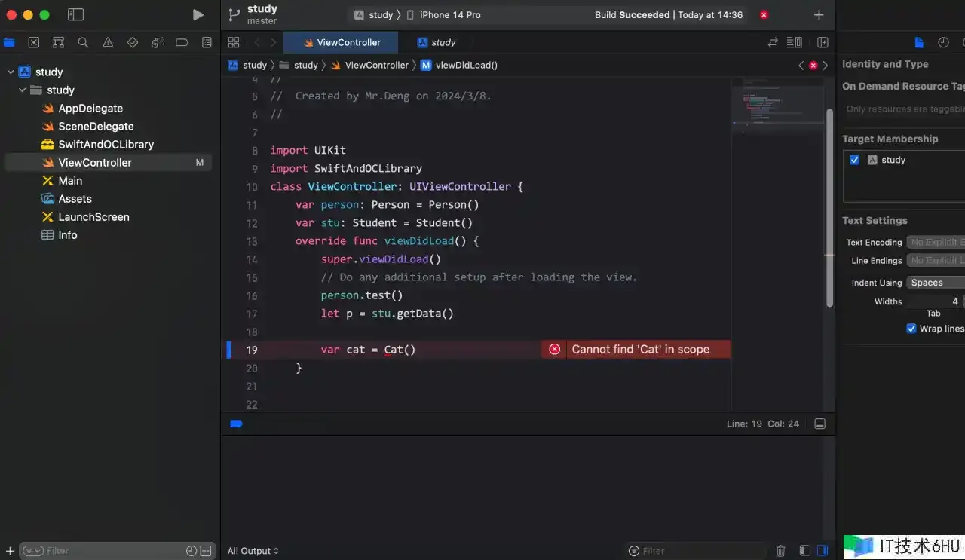965x560 pixels.
Task: Click the plus button in toolbar
Action: 819,15
